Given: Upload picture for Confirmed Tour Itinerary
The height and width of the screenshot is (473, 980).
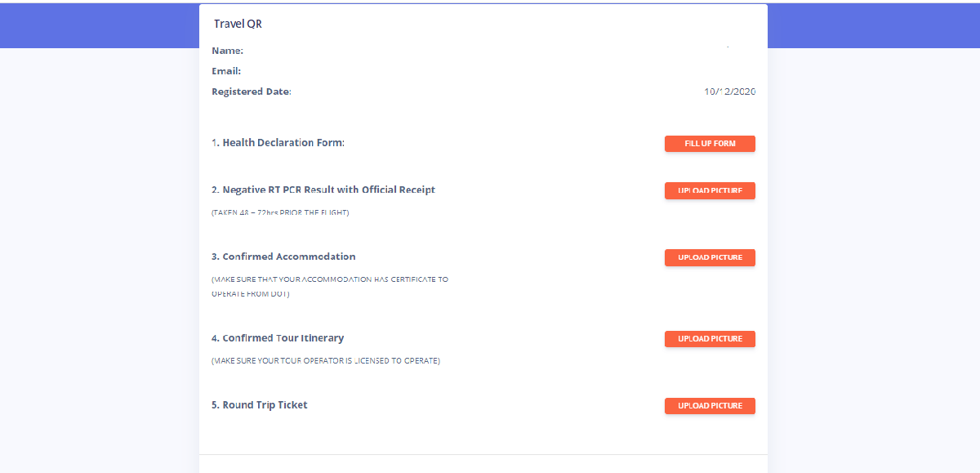Looking at the screenshot, I should 710,339.
